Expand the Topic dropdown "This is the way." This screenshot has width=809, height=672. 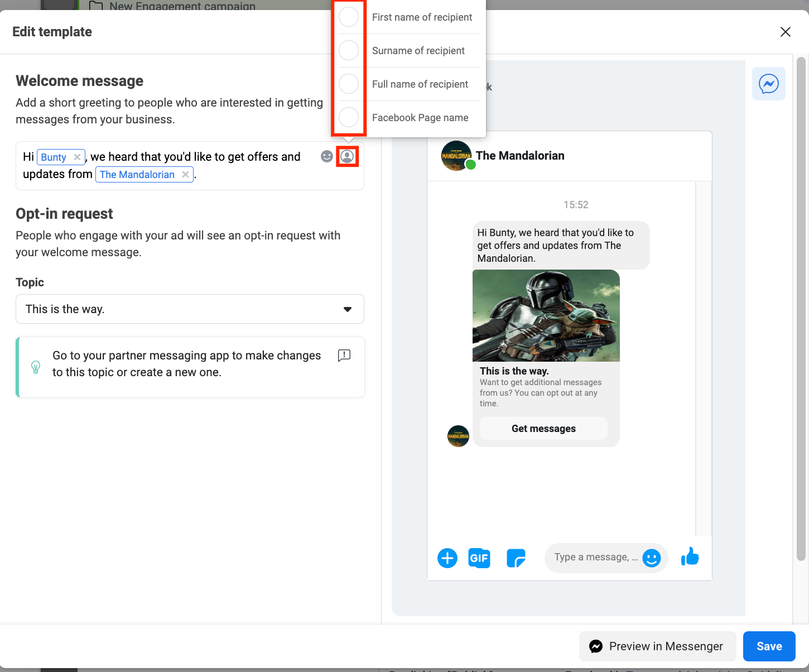coord(190,309)
